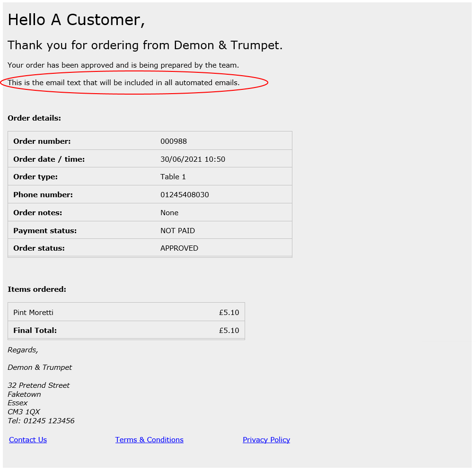Open the Privacy Policy link
476x472 pixels.
[266, 439]
